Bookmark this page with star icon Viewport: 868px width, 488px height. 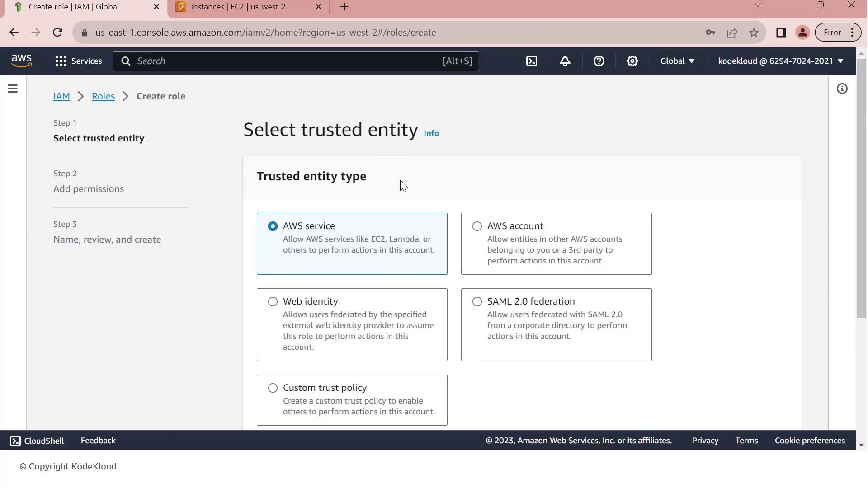pos(754,33)
